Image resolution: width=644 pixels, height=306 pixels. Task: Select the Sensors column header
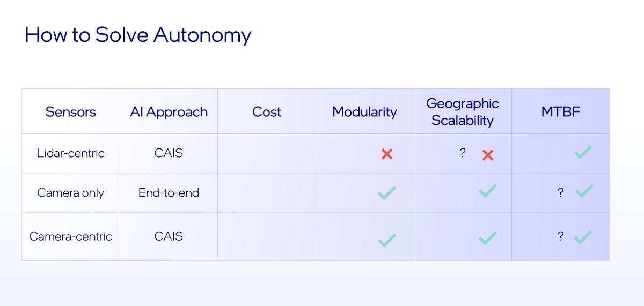coord(70,112)
